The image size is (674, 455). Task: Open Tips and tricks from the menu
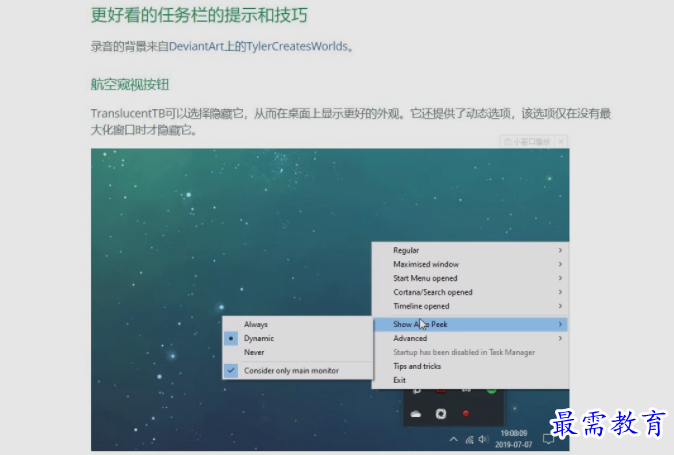tap(470, 366)
